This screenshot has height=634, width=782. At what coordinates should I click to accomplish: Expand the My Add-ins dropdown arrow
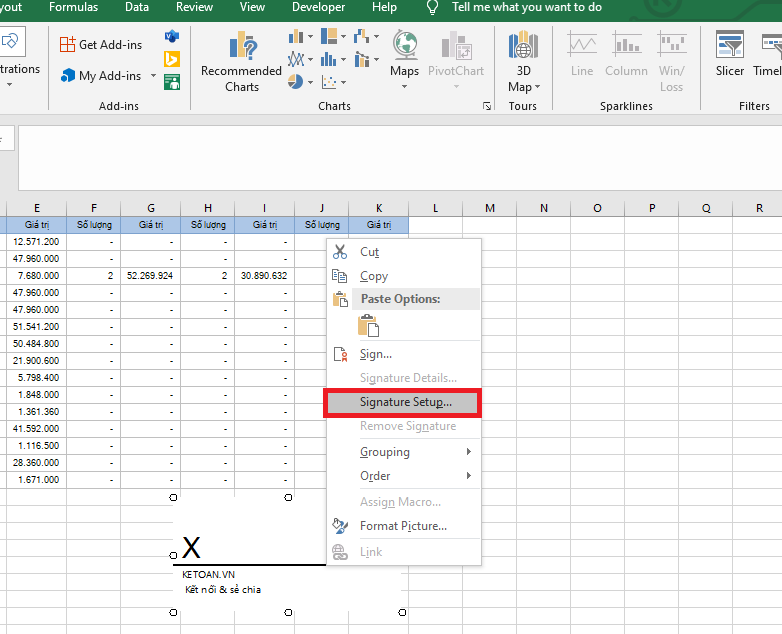click(x=153, y=76)
